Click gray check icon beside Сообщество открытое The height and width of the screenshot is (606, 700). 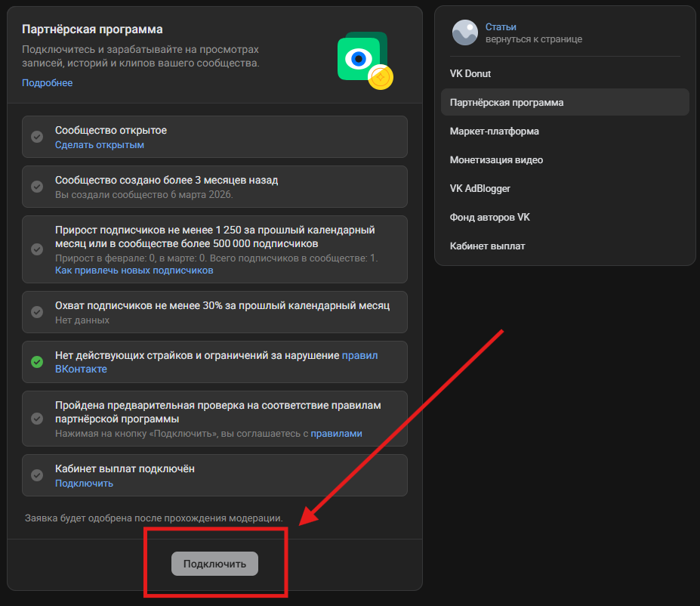(36, 137)
